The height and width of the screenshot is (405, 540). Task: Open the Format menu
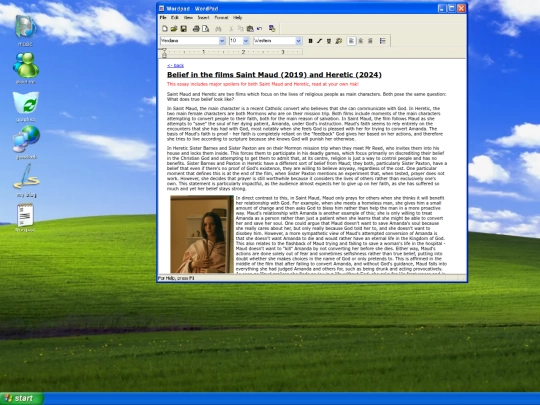pos(221,18)
